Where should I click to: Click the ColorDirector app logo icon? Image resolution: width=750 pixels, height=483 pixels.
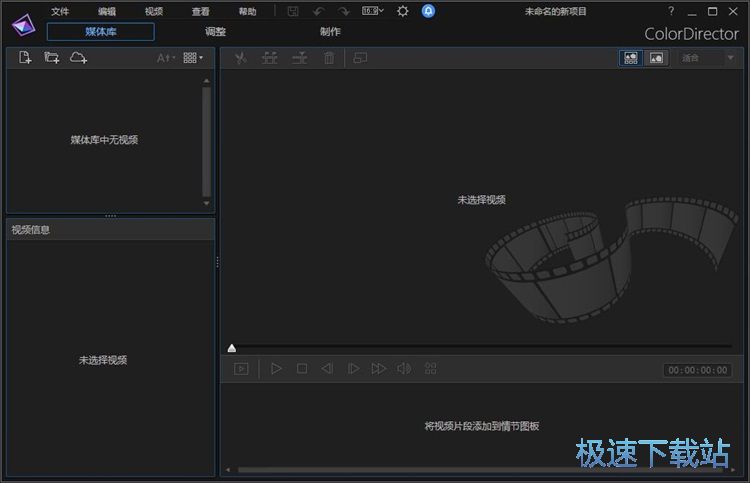[24, 25]
